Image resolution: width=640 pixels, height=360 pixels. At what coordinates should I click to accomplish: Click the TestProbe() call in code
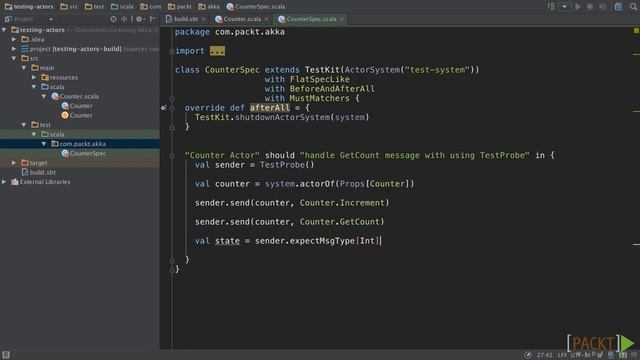pos(287,165)
